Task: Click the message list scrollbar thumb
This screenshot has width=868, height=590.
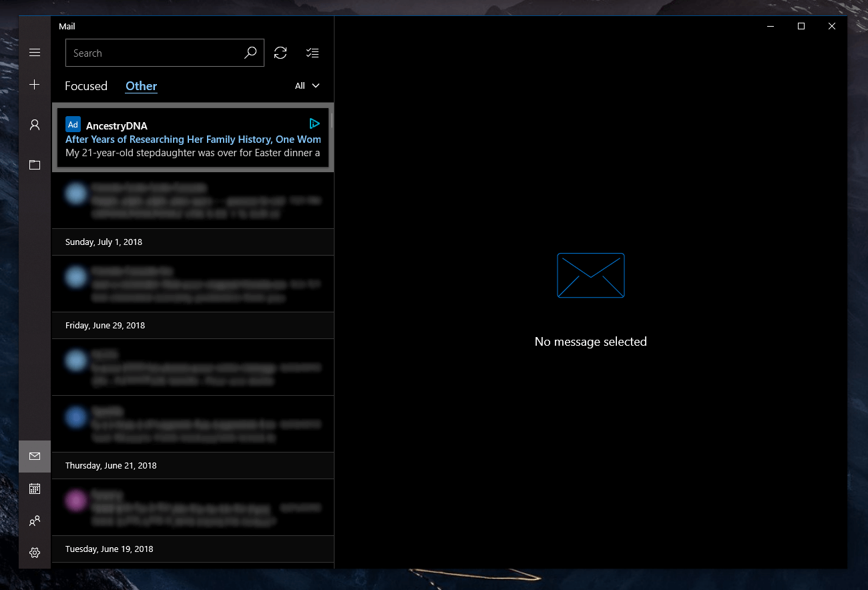Action: coord(331,121)
